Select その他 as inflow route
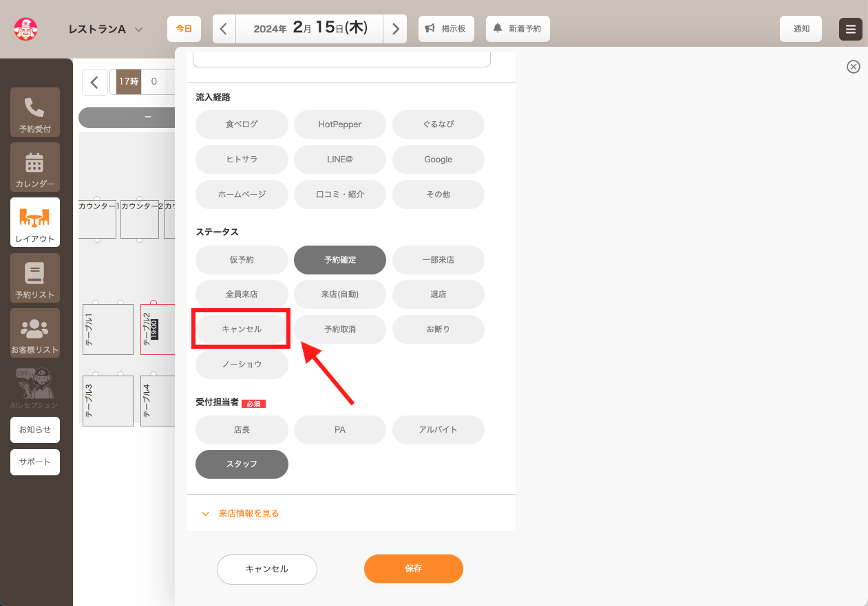Viewport: 868px width, 606px height. (438, 194)
